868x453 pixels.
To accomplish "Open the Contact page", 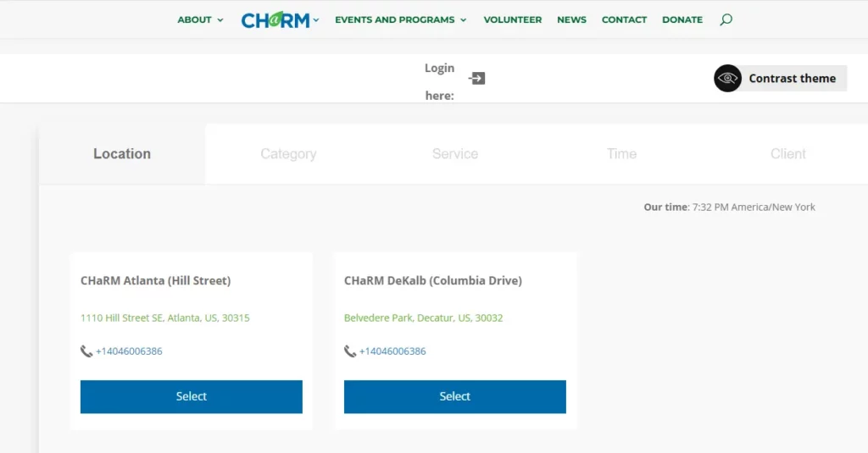I will tap(624, 20).
